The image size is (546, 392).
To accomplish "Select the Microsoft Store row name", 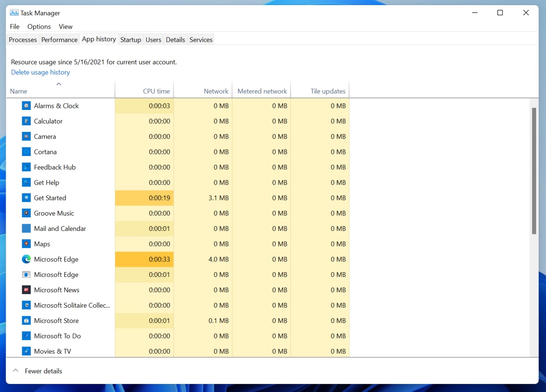I will pyautogui.click(x=56, y=320).
